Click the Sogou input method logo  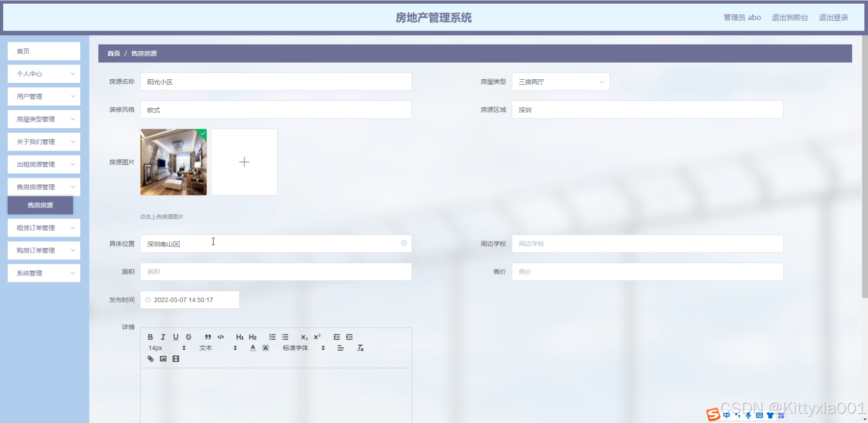[713, 415]
